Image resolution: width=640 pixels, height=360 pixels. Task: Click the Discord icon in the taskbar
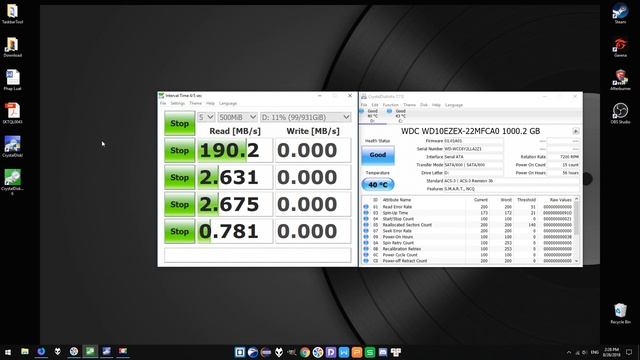click(383, 352)
